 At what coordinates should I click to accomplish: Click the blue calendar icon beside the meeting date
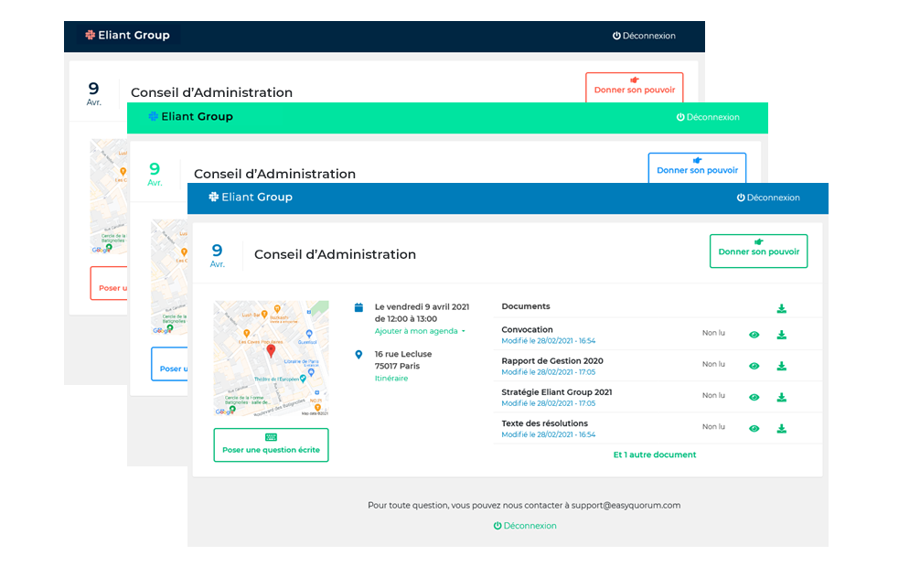coord(358,308)
